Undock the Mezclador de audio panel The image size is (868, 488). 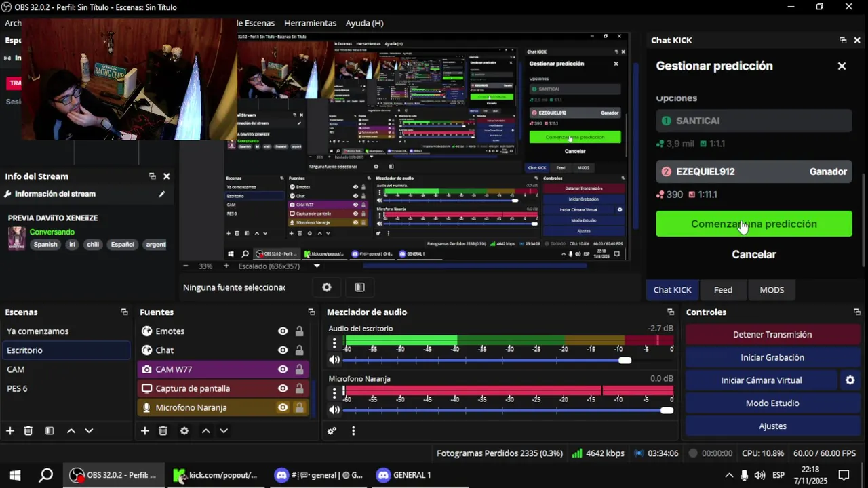click(x=671, y=312)
